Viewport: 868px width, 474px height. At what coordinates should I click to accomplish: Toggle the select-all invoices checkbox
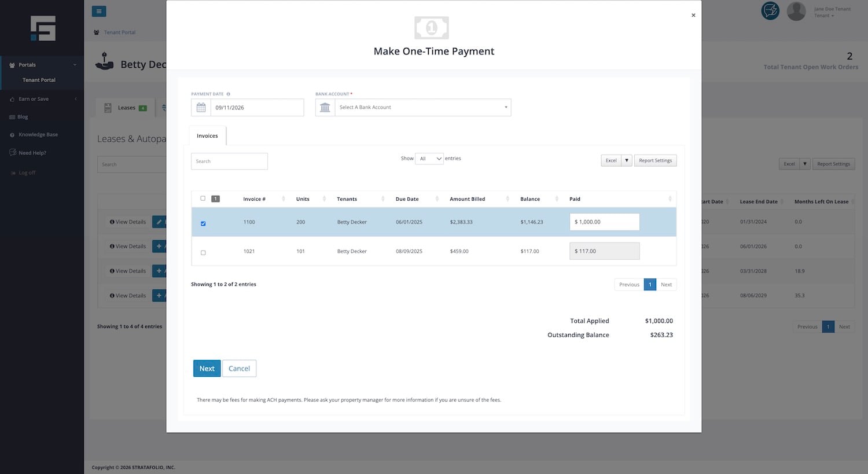pos(203,199)
